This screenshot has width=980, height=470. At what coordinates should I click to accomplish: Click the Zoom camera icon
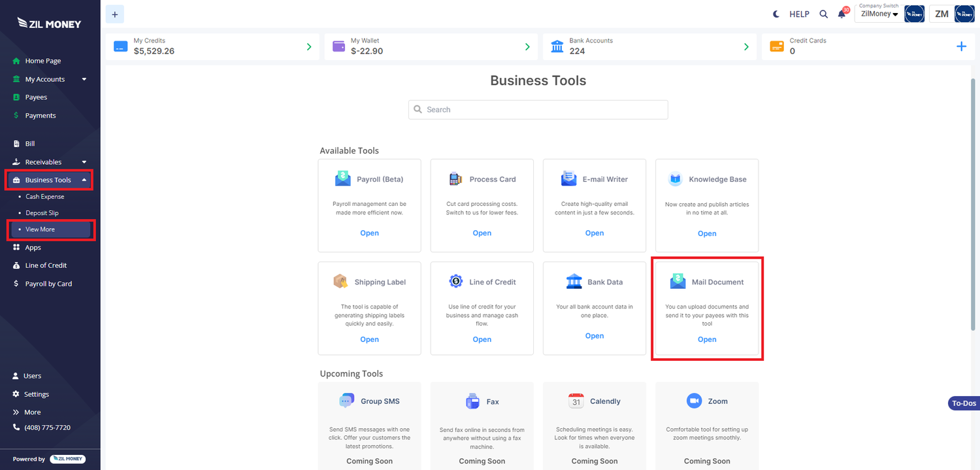(x=694, y=401)
